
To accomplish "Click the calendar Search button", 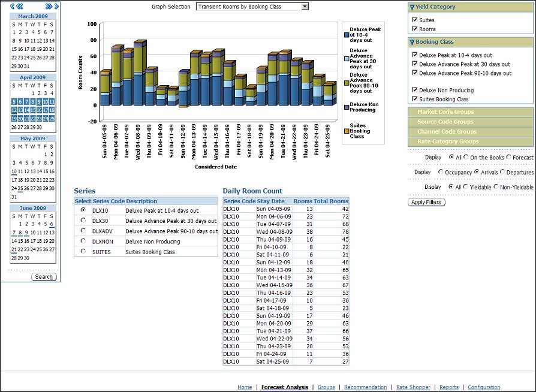I will pyautogui.click(x=44, y=277).
